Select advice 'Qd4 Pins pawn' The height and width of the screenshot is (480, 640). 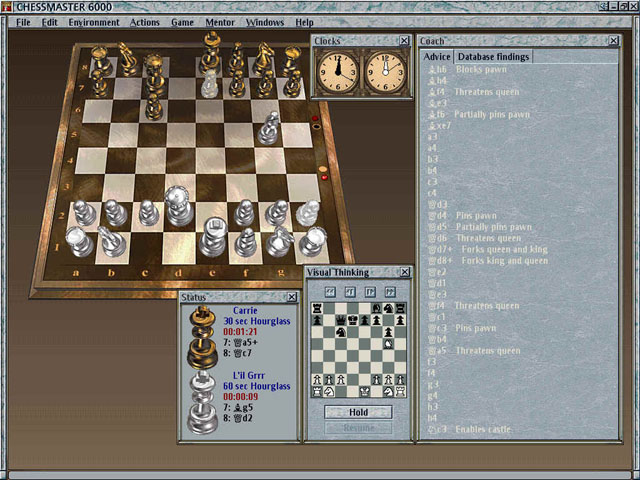[462, 216]
